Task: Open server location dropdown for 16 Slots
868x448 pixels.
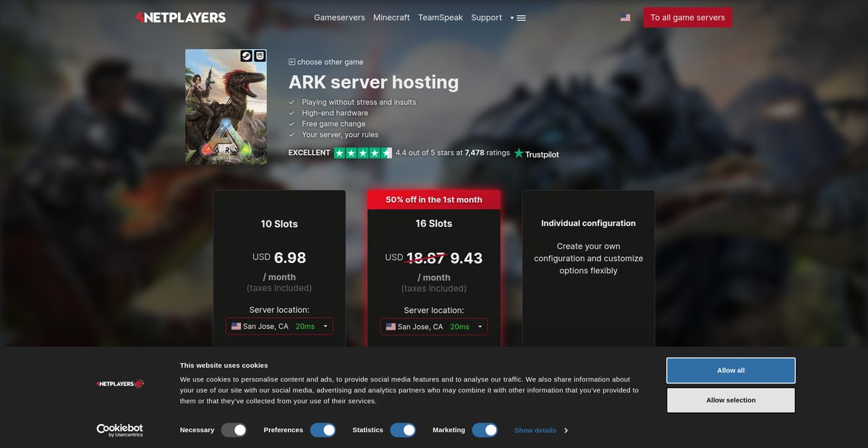Action: 434,327
